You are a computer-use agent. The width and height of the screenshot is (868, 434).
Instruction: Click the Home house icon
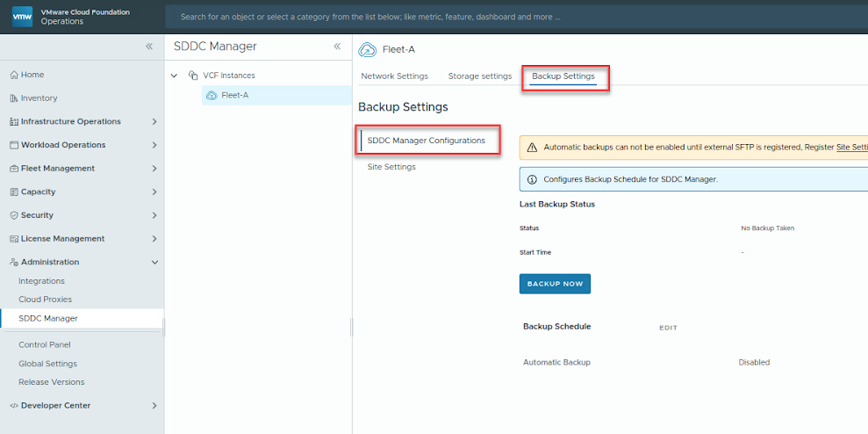(x=13, y=75)
